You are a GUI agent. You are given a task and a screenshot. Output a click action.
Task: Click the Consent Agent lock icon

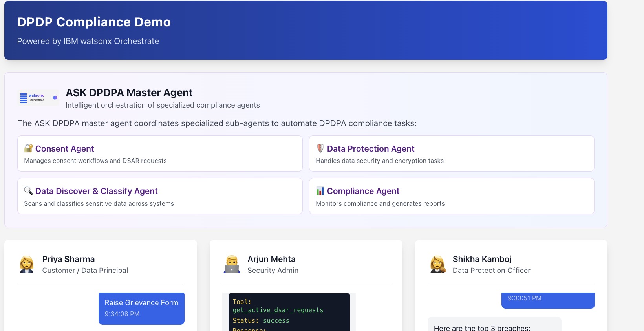(x=28, y=148)
